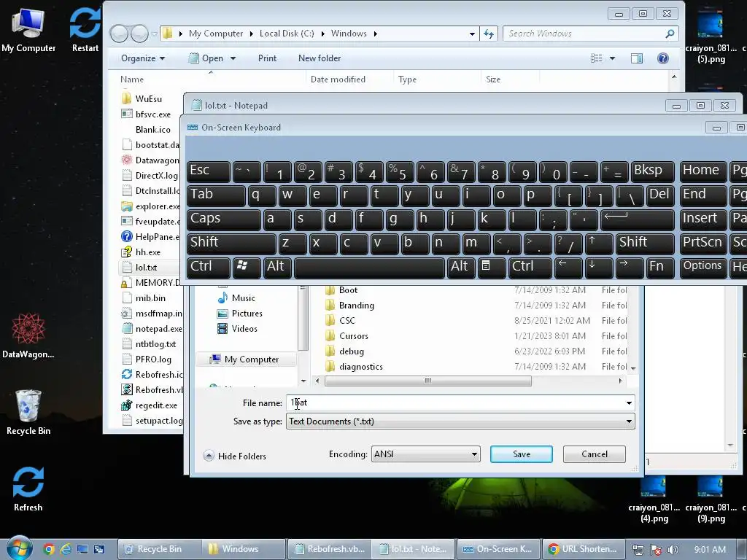Open the Refresh desktop shortcut

coord(28,489)
